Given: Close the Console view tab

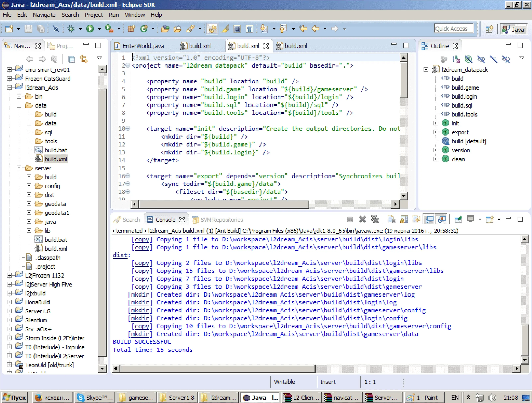Looking at the screenshot, I should (x=182, y=219).
